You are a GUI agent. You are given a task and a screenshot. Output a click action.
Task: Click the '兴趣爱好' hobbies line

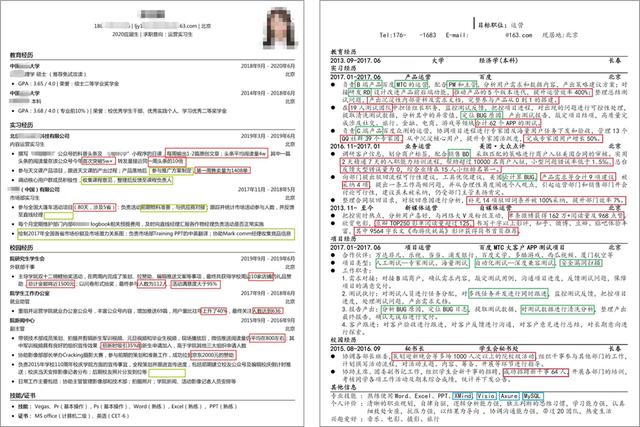point(384,419)
